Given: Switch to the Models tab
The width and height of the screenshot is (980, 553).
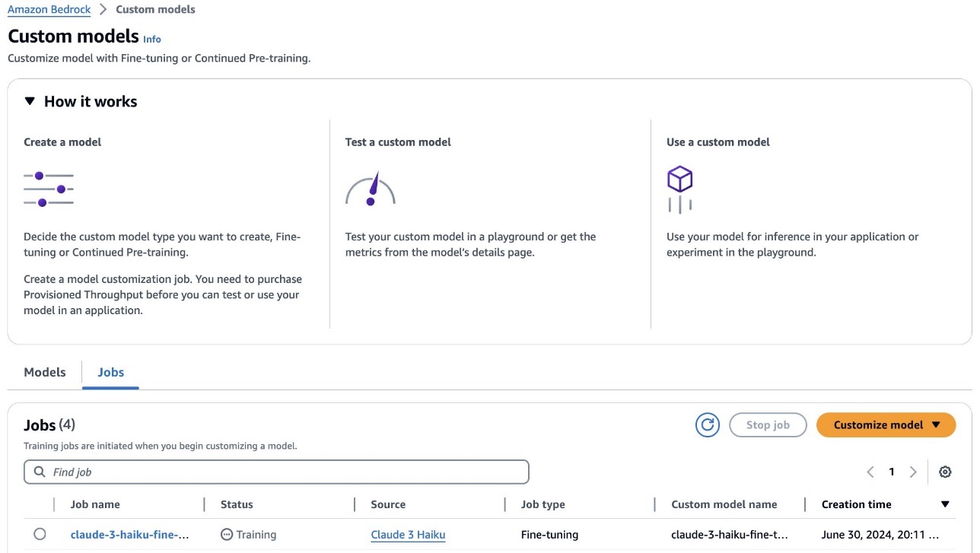Looking at the screenshot, I should (x=45, y=372).
